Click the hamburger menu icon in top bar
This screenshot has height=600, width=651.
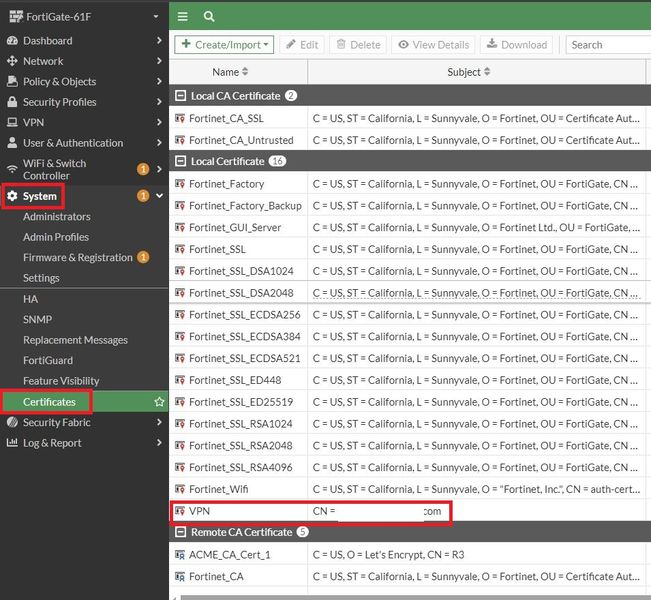coord(182,16)
